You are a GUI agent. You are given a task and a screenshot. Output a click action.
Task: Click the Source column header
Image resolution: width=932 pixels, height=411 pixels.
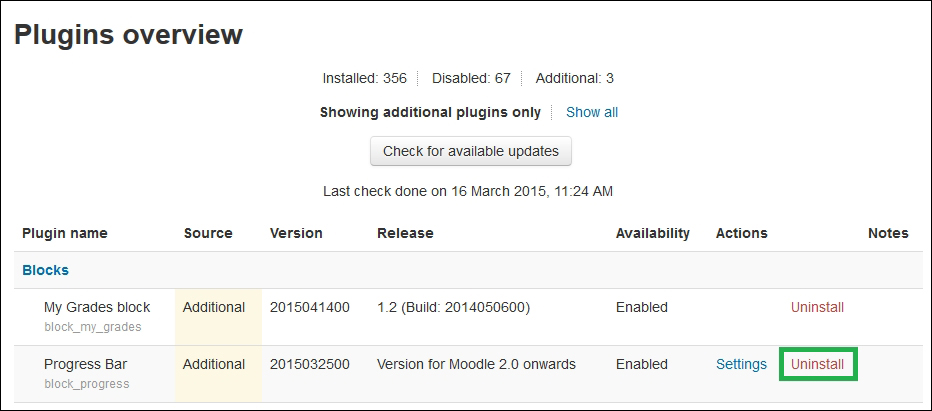point(208,233)
